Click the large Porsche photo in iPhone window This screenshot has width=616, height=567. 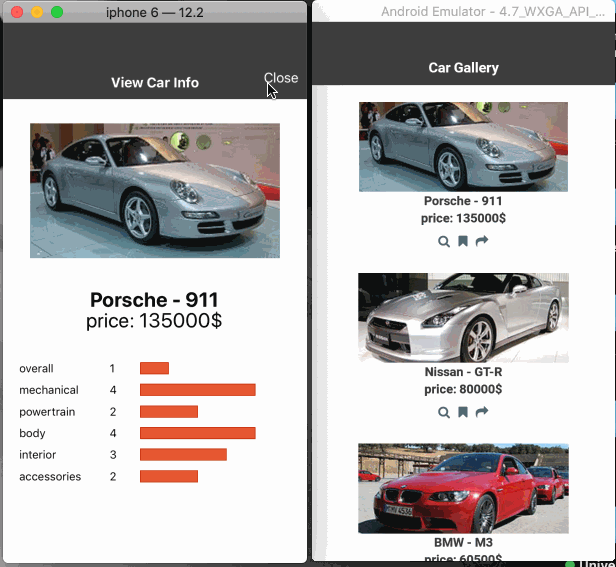155,191
